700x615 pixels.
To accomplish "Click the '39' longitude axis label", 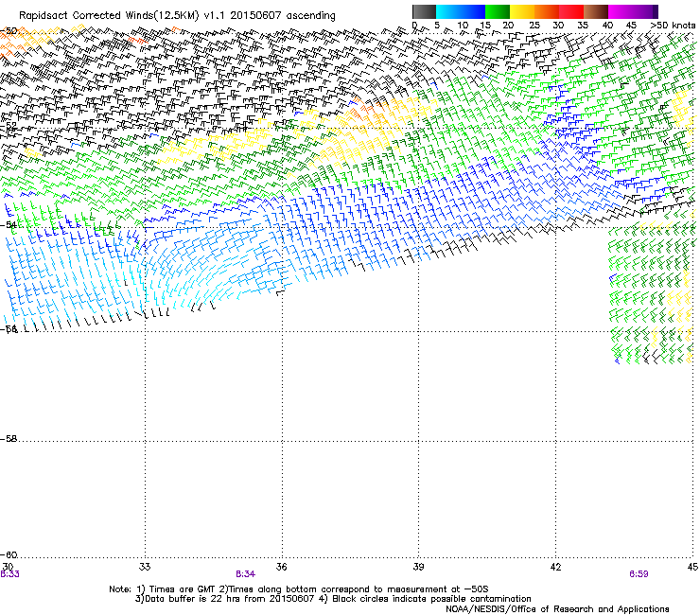I will pyautogui.click(x=418, y=567).
